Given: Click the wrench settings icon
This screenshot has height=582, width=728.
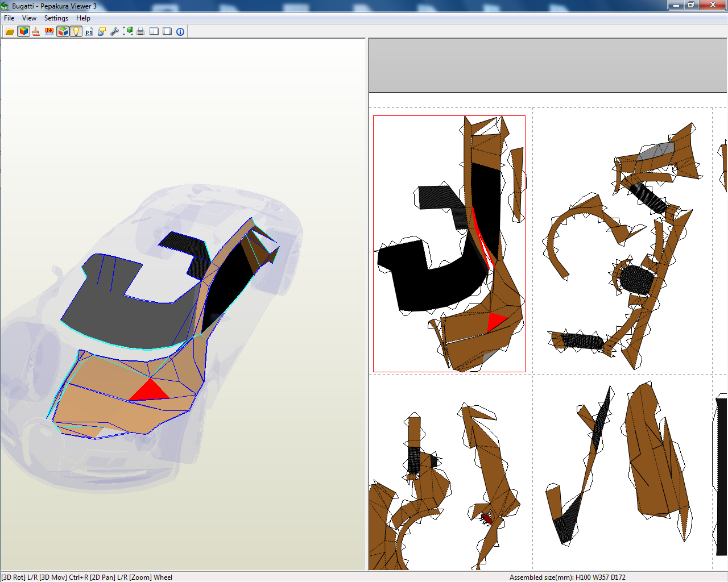Looking at the screenshot, I should 114,31.
